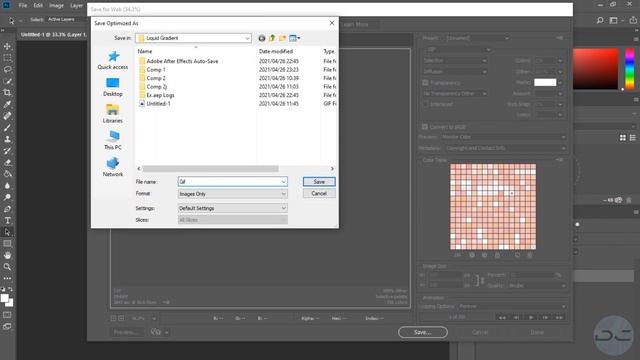Select the Type tool
The image size is (640, 360).
point(7,220)
